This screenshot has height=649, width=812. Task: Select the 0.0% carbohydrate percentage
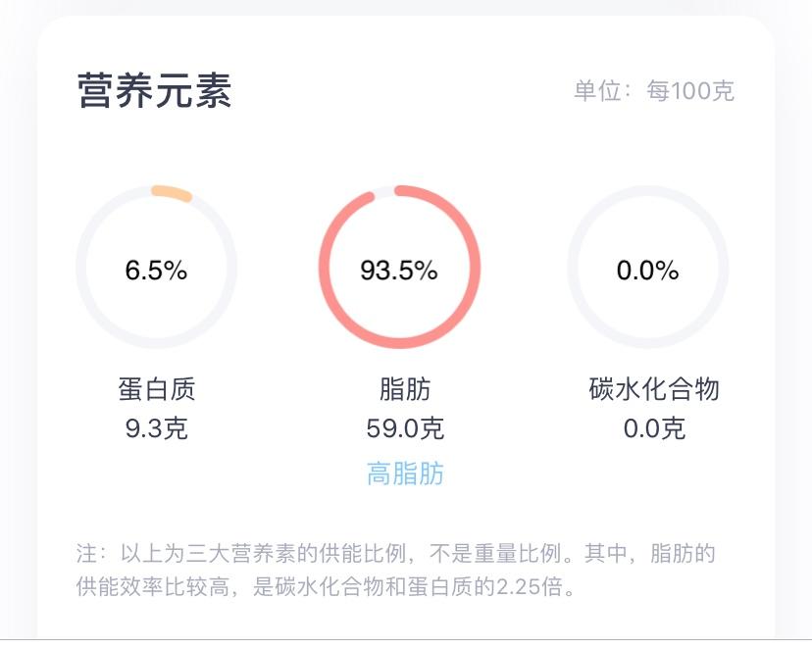point(648,271)
